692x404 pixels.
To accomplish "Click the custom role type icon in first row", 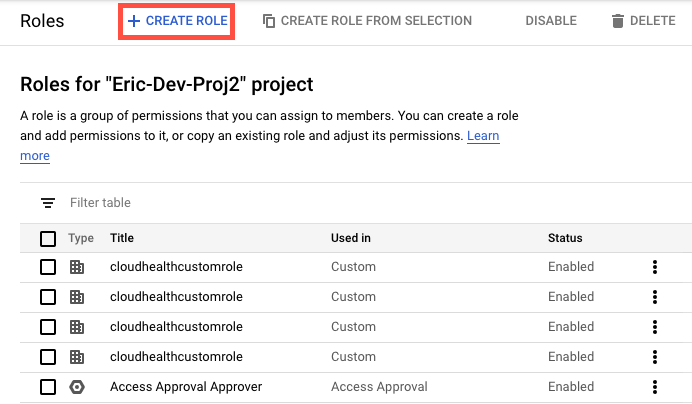I will click(x=77, y=267).
